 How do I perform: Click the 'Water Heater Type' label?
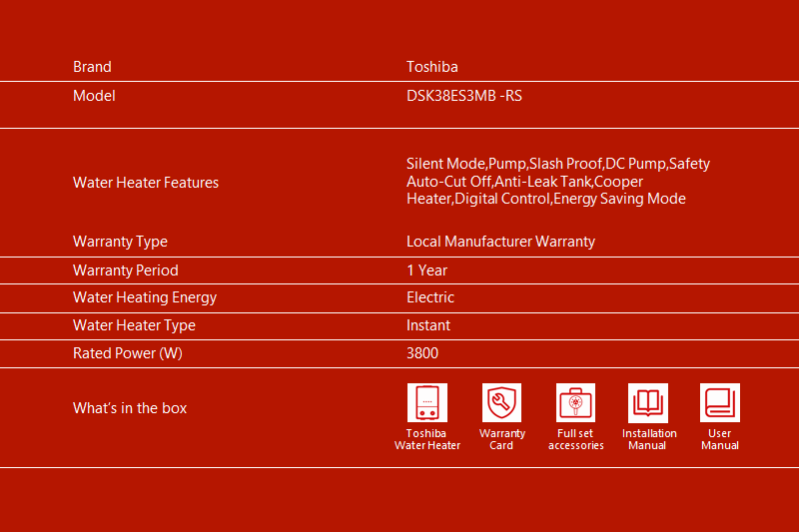point(134,325)
